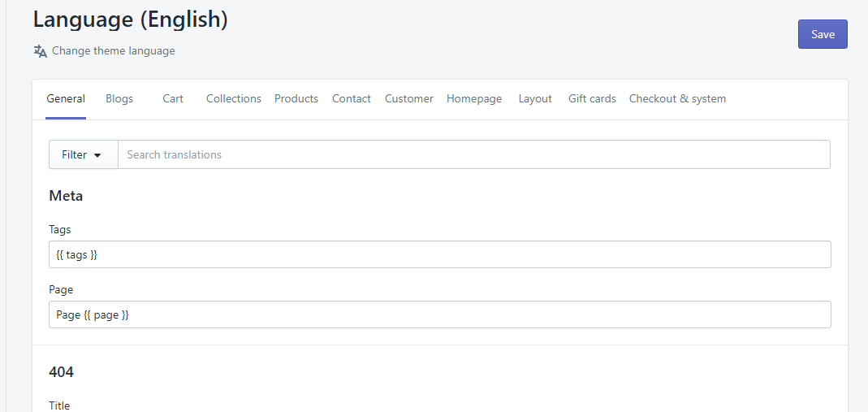Focus the Search translations field
Viewport: 868px width, 412px height.
(x=473, y=154)
